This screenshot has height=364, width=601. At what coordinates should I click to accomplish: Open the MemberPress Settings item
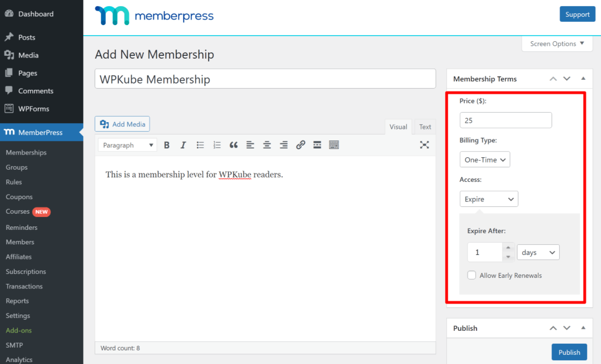(18, 315)
